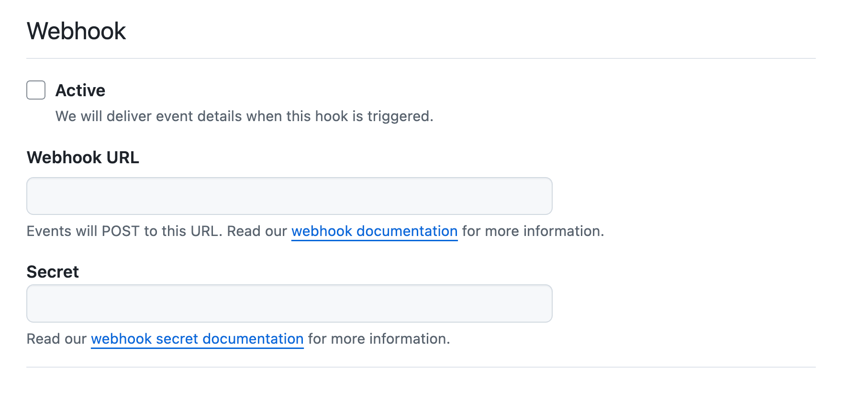Click the blue webhook documentation hyperlink

point(374,231)
